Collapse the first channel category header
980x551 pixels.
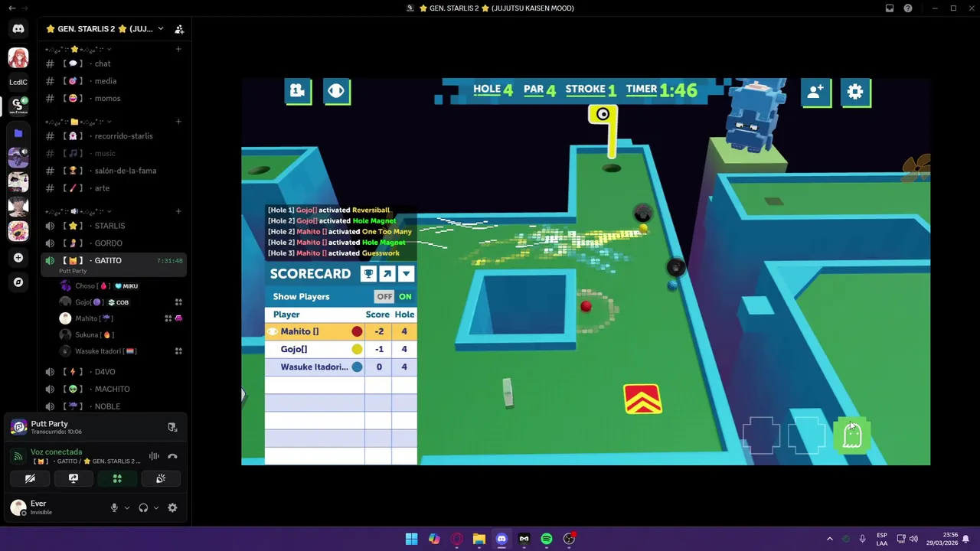[78, 49]
